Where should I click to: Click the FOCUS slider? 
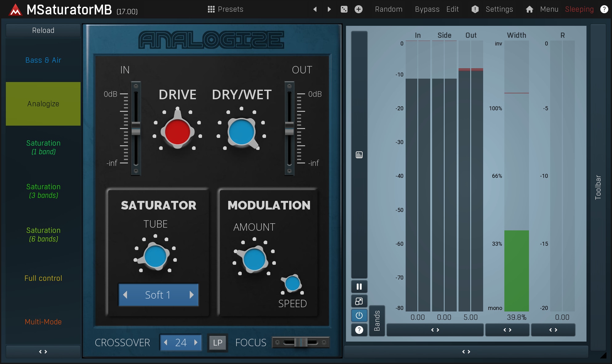pyautogui.click(x=301, y=342)
